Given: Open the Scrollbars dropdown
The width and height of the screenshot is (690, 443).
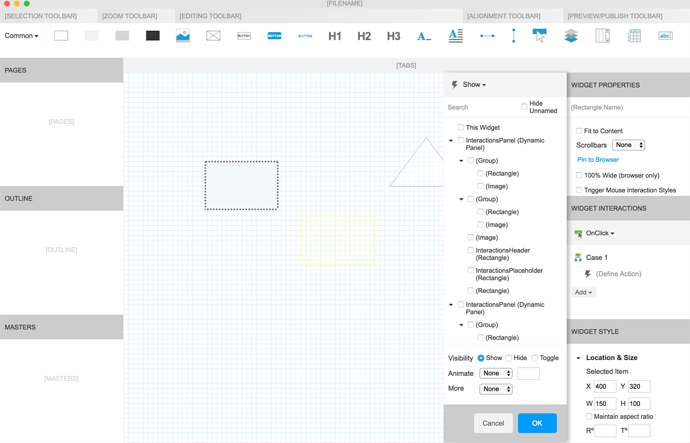Looking at the screenshot, I should (x=628, y=145).
